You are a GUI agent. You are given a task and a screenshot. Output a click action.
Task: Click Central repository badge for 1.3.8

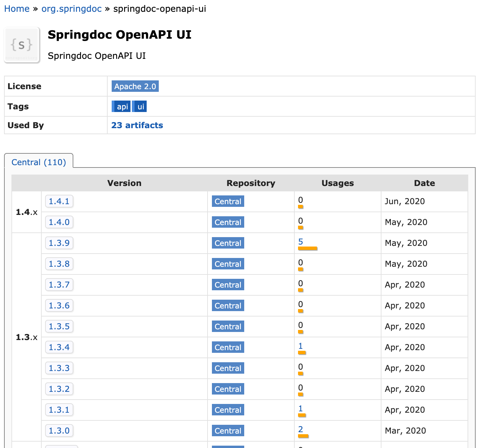[x=228, y=264]
